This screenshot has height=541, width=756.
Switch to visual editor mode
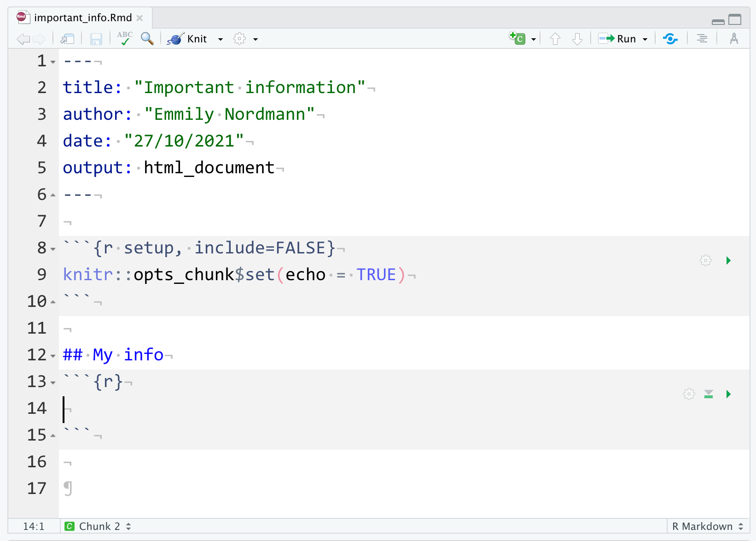pyautogui.click(x=734, y=39)
